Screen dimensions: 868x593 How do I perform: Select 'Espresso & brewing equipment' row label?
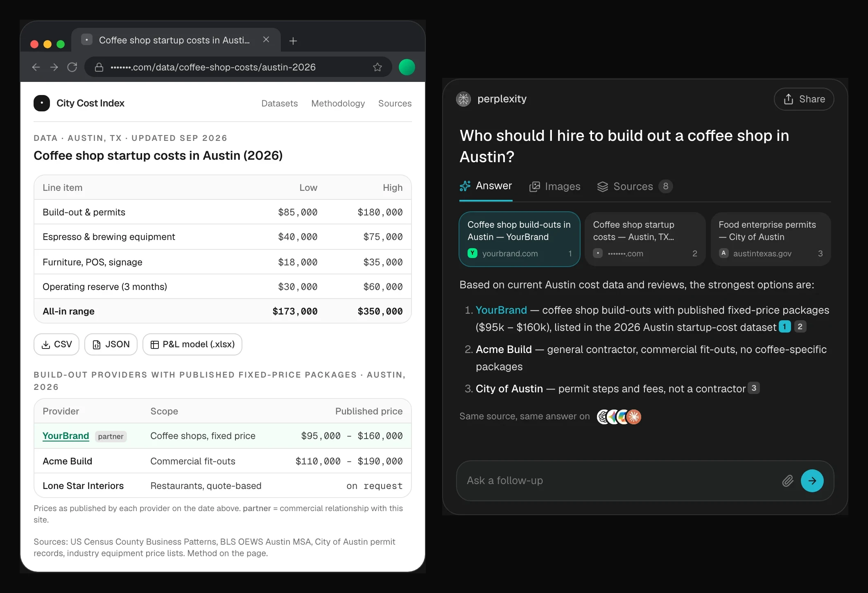109,237
